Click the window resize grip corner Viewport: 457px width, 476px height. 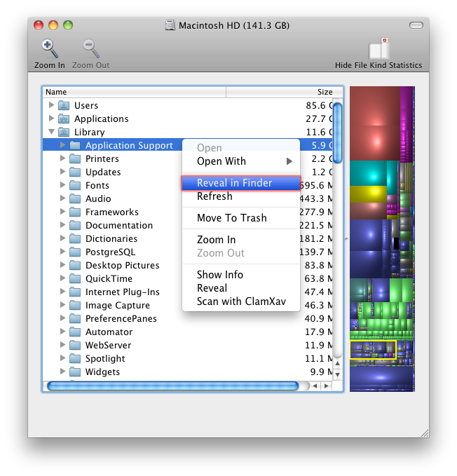(x=425, y=433)
